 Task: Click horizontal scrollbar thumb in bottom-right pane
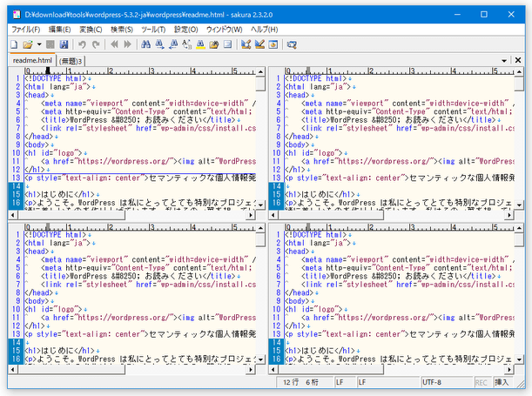click(x=331, y=370)
